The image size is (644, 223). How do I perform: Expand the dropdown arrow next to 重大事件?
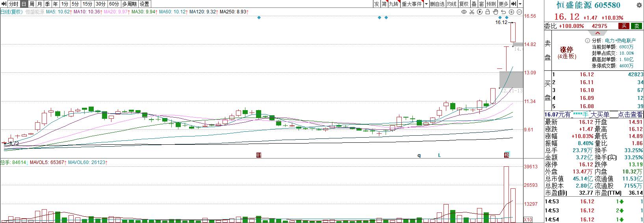(426, 4)
